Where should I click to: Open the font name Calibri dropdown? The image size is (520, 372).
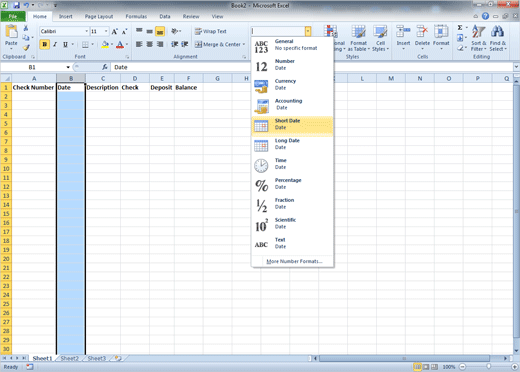(87, 31)
